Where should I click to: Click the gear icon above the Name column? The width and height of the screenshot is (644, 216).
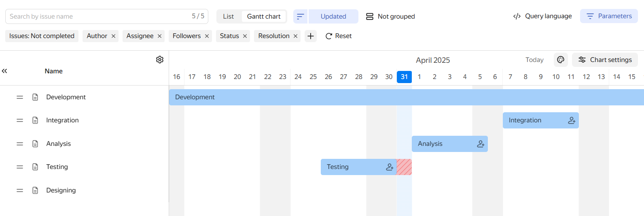click(x=160, y=60)
